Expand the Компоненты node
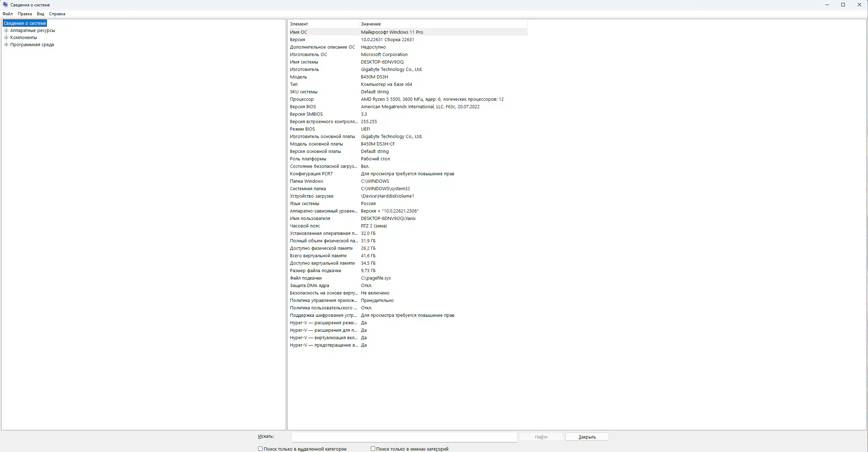This screenshot has height=452, width=868. click(x=6, y=37)
